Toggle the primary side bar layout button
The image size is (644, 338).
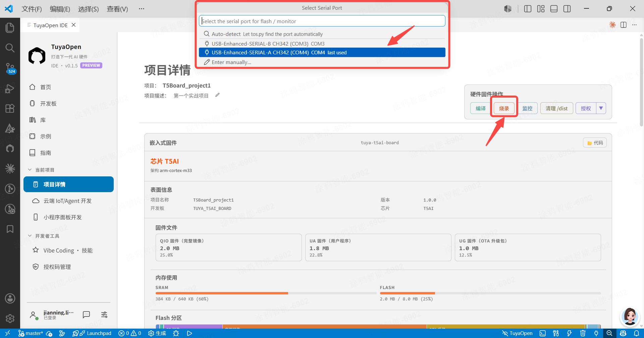point(528,9)
